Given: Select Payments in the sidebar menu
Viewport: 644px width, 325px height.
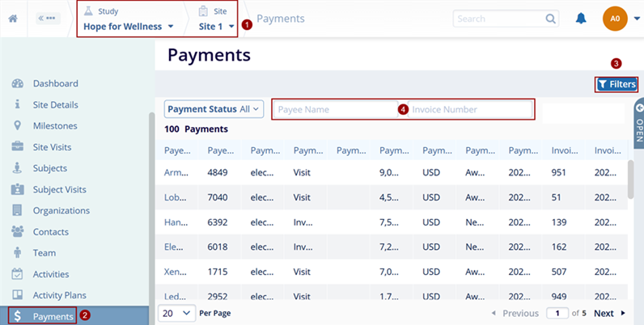Looking at the screenshot, I should click(53, 316).
